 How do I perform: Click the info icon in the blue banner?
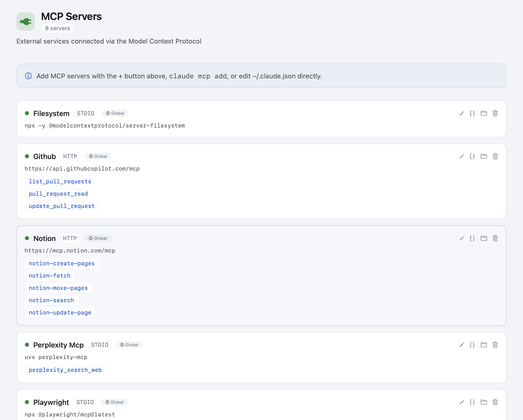(x=29, y=76)
